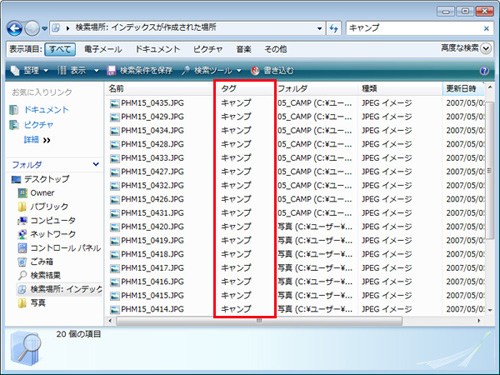This screenshot has height=375, width=500.
Task: Expand the 高度な検索 chevron
Action: click(486, 49)
